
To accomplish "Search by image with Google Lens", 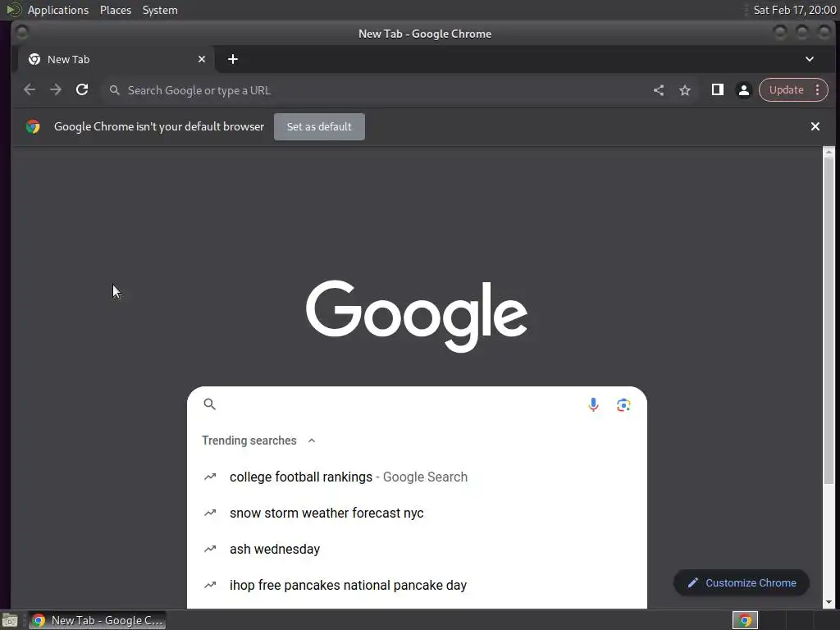I will click(x=623, y=405).
